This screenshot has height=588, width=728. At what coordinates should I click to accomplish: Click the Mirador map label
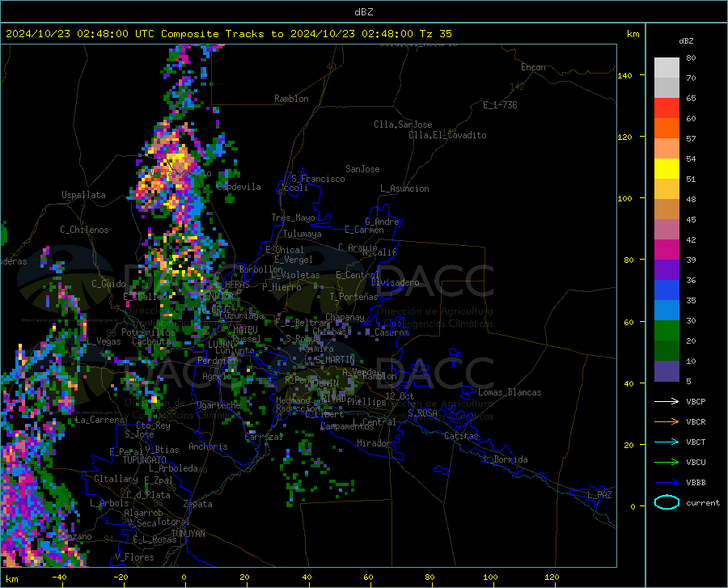[374, 444]
